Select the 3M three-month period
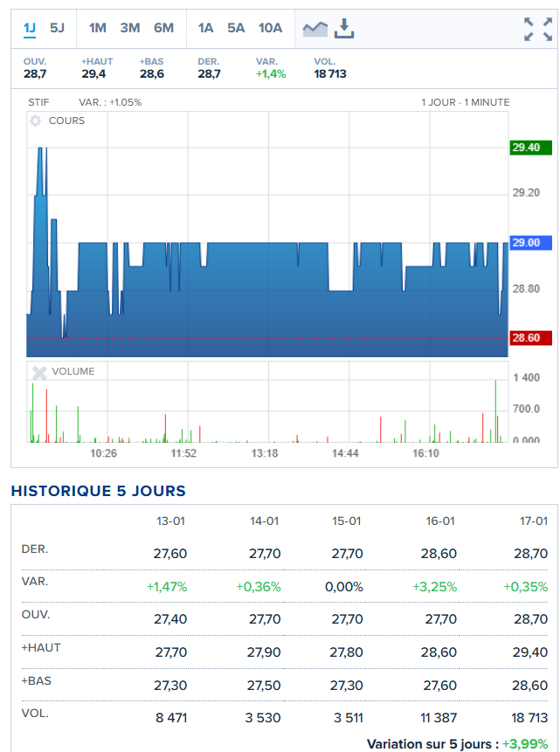 click(129, 28)
